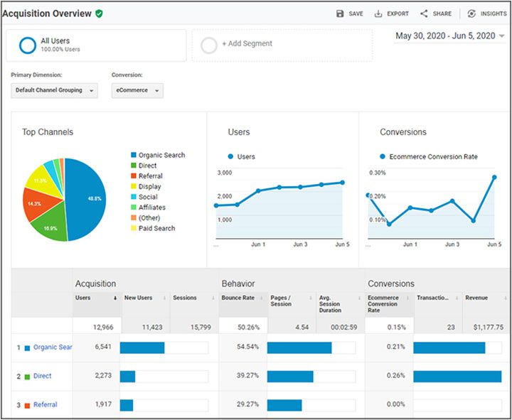This screenshot has height=420, width=512.
Task: Expand the eCommerce conversion dropdown
Action: [137, 90]
